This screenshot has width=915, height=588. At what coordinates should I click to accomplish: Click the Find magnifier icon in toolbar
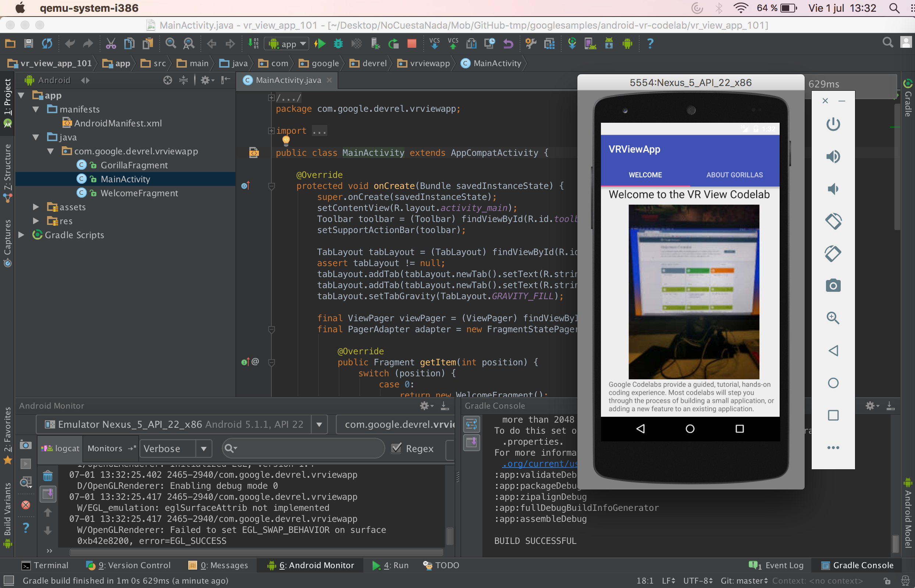[x=171, y=43]
